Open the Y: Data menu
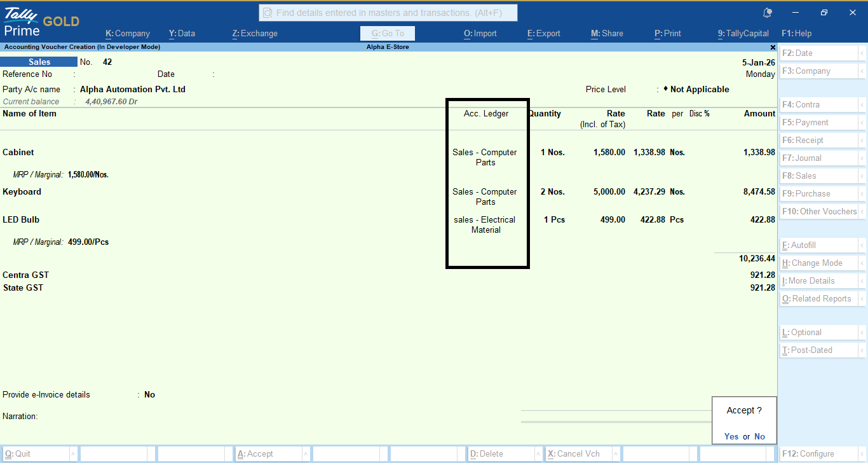Viewport: 868px width, 463px height. [182, 34]
